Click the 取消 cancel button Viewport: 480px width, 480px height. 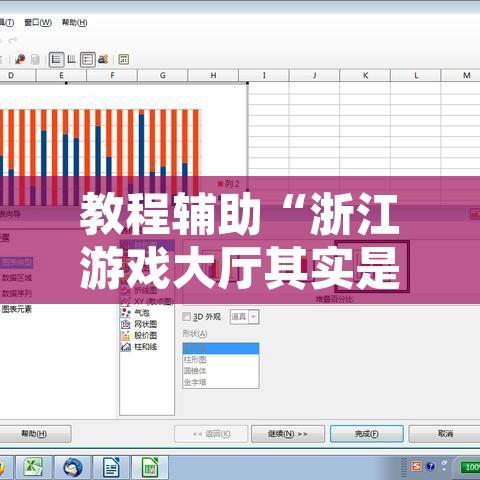point(445,434)
